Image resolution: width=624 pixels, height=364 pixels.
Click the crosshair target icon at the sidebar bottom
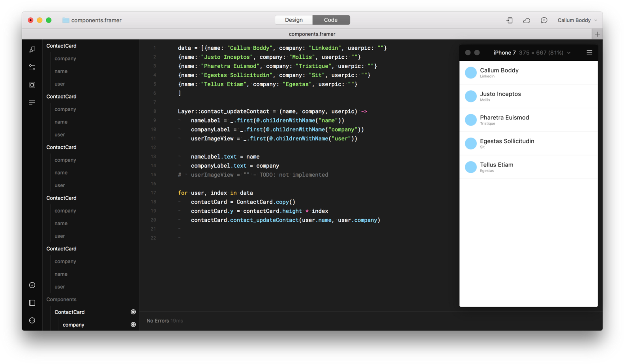[x=32, y=321]
